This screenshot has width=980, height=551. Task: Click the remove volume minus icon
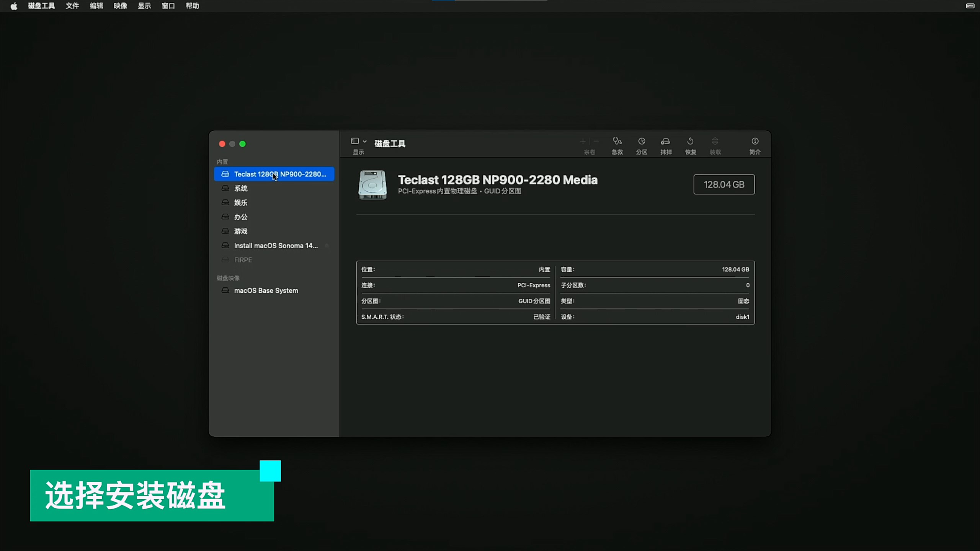pos(596,142)
